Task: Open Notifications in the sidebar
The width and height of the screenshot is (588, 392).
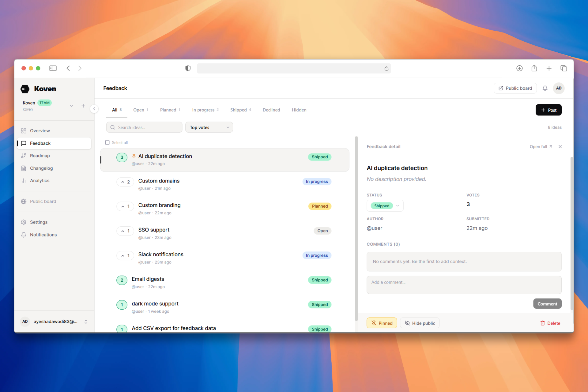Action: pyautogui.click(x=55, y=235)
